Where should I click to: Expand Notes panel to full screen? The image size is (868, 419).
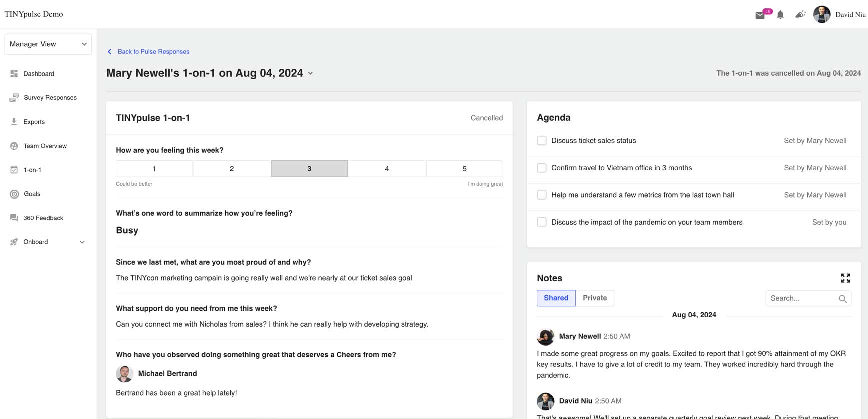coord(845,278)
